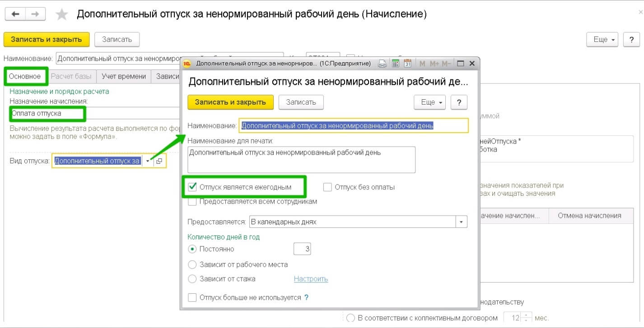The height and width of the screenshot is (328, 644).
Task: Check Отпуск больше не используется checkbox
Action: (192, 298)
